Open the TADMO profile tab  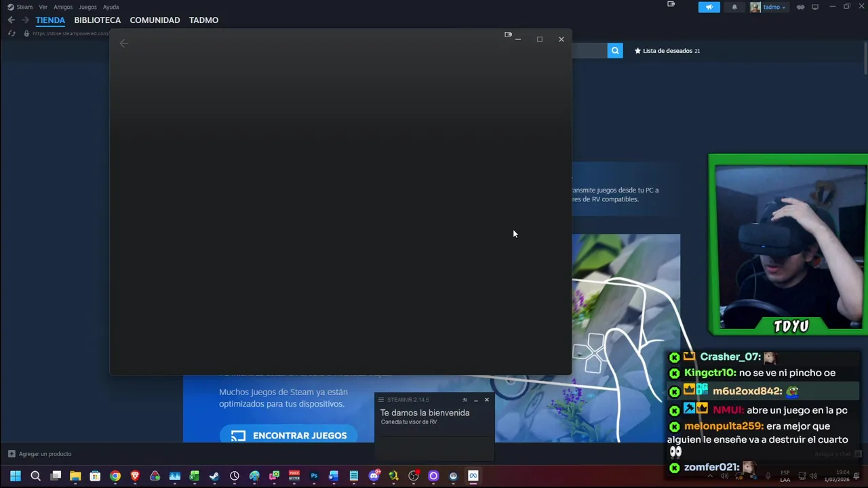(203, 20)
